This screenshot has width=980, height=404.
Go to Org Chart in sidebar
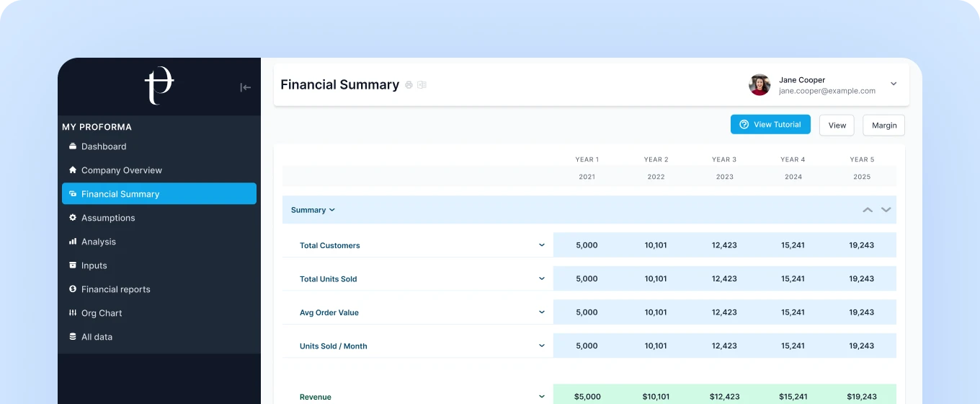(x=102, y=313)
